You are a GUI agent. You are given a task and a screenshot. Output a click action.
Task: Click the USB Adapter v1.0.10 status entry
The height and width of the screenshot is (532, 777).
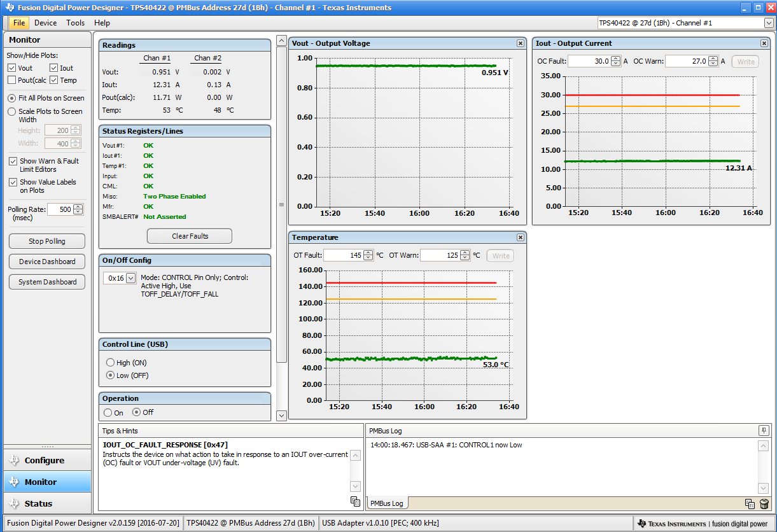(x=381, y=524)
